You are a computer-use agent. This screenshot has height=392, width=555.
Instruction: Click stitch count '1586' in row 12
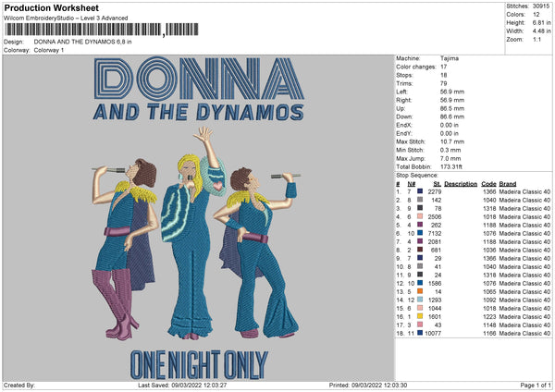tap(435, 284)
